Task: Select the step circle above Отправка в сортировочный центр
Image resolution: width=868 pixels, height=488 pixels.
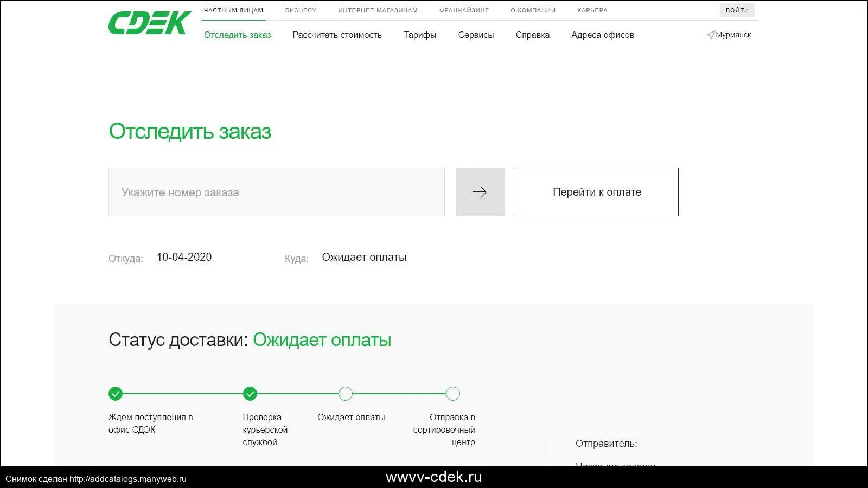Action: pyautogui.click(x=453, y=394)
